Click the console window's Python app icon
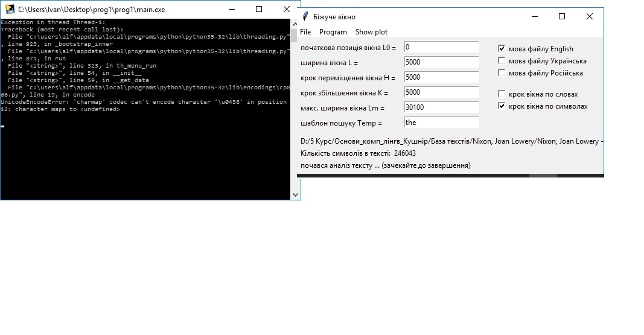The height and width of the screenshot is (335, 644). point(10,10)
